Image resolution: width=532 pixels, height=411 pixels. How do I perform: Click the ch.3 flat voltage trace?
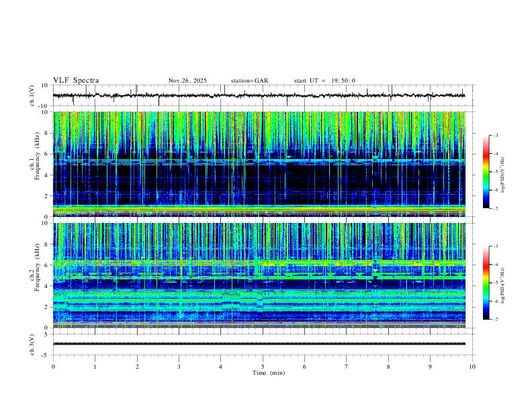tap(259, 344)
